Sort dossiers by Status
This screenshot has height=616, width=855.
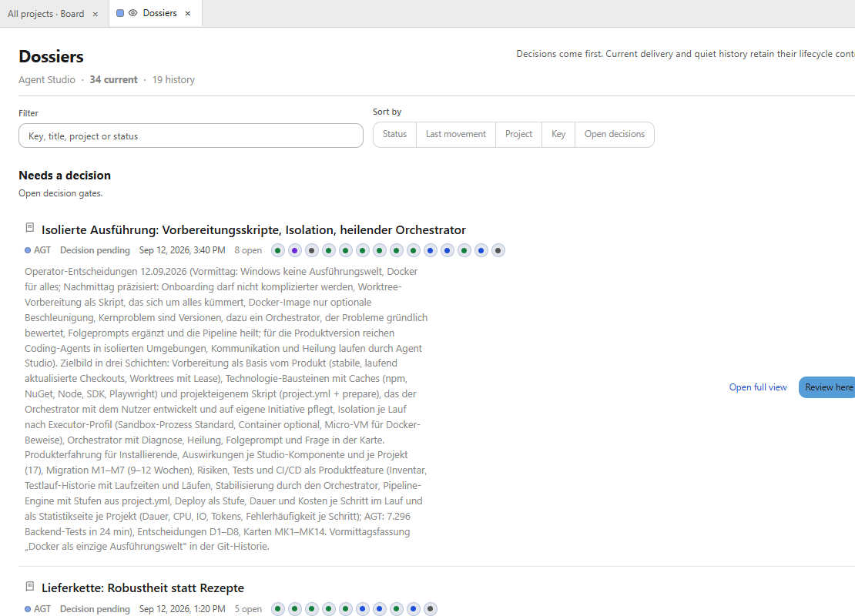(x=395, y=135)
